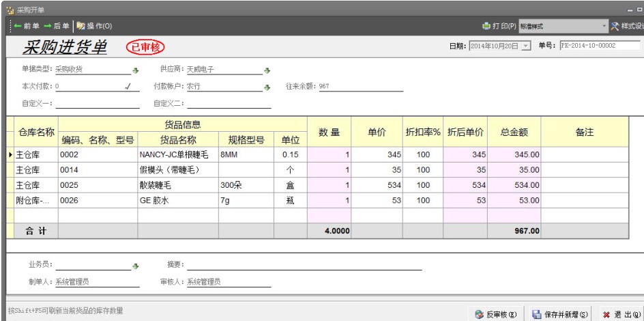Click green lookup arrow beside 业务员
644x321 pixels.
click(135, 265)
